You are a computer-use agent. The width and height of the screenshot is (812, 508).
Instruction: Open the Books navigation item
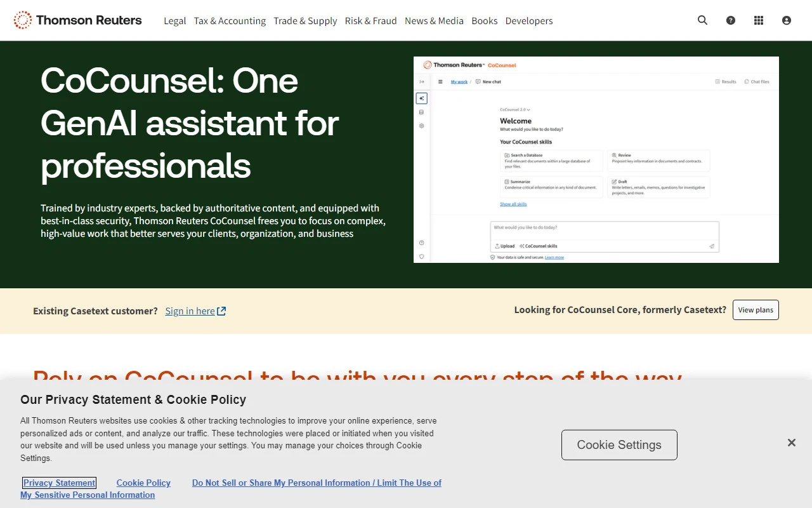pos(485,21)
